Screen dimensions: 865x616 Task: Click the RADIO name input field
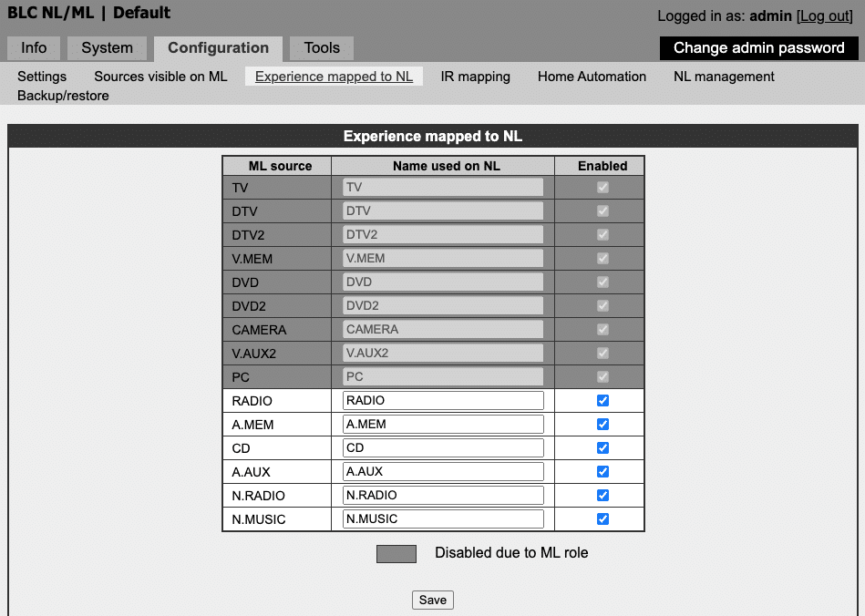point(443,400)
